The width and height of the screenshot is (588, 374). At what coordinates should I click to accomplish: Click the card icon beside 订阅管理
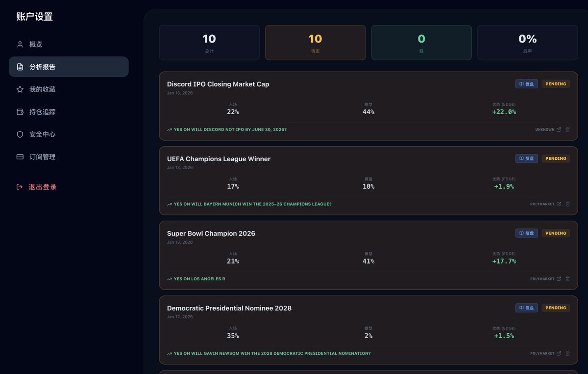coord(20,157)
